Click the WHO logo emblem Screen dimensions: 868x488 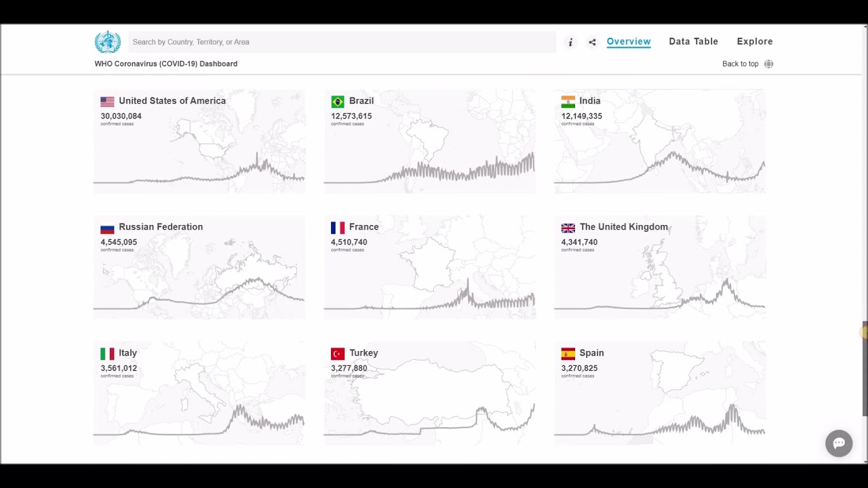pos(107,42)
